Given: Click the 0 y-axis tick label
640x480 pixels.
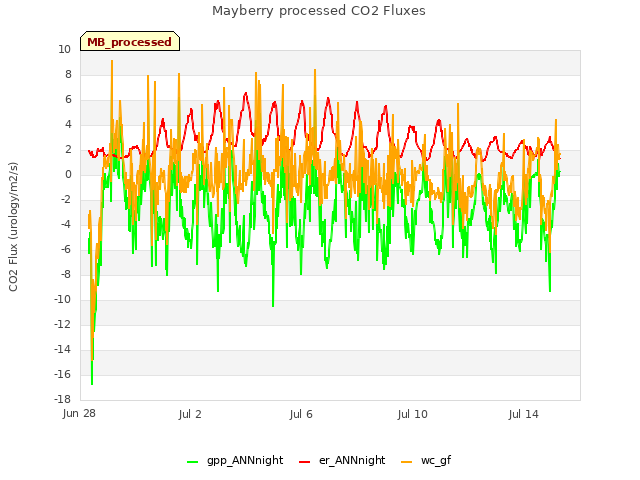Looking at the screenshot, I should pyautogui.click(x=68, y=174).
